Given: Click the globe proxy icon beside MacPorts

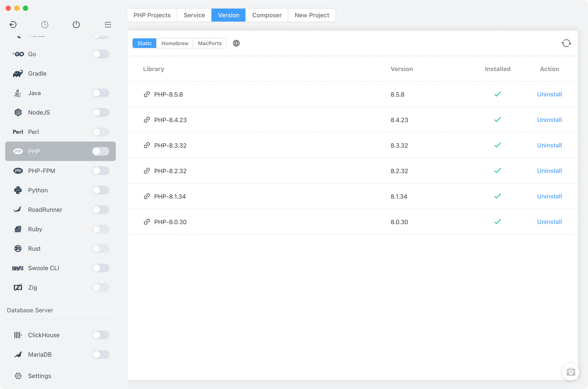Looking at the screenshot, I should pyautogui.click(x=236, y=43).
